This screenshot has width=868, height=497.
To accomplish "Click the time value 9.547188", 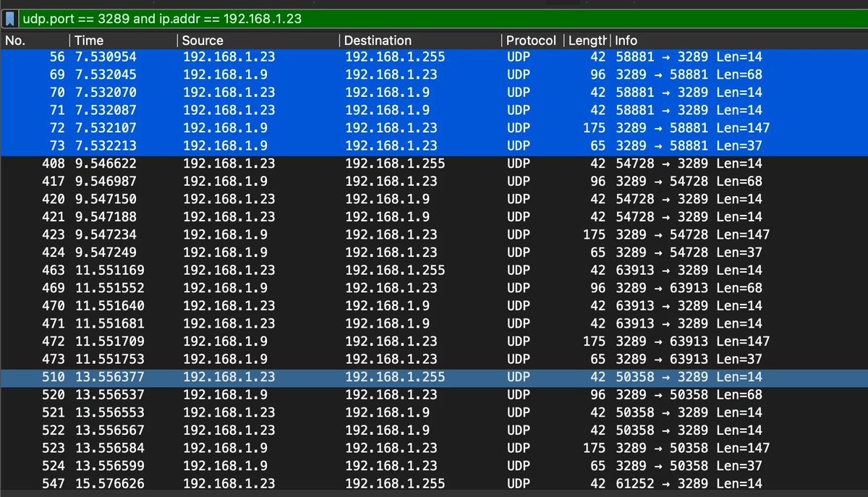I will (106, 216).
